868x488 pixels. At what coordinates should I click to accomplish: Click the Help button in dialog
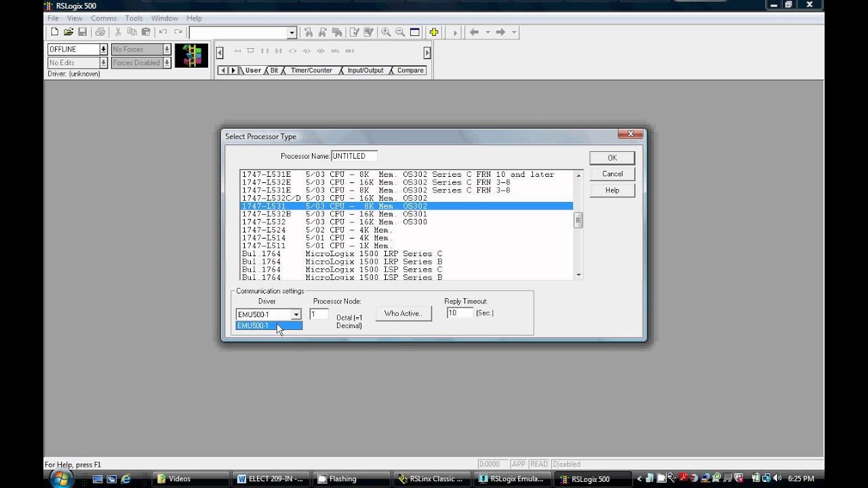tap(612, 190)
